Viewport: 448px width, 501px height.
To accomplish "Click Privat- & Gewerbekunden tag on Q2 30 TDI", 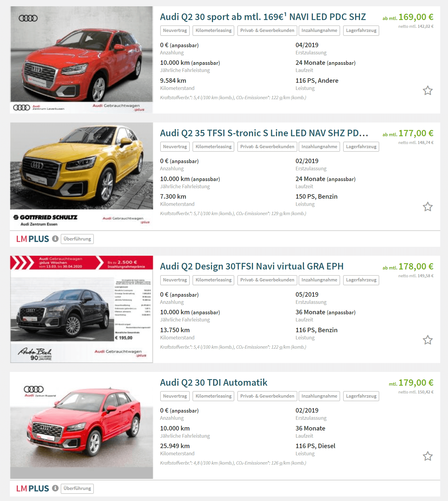I will click(267, 396).
